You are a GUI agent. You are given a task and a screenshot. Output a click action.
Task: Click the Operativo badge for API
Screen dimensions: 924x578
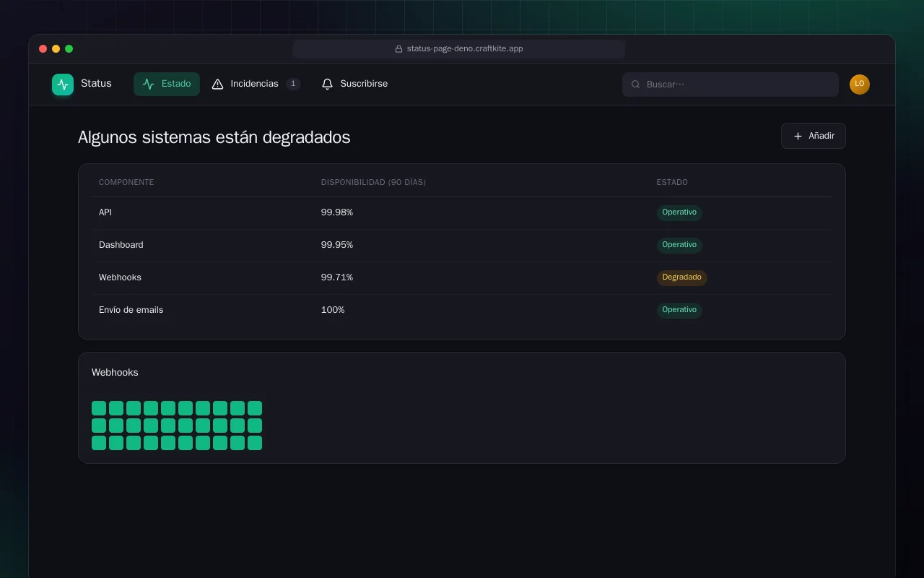679,212
